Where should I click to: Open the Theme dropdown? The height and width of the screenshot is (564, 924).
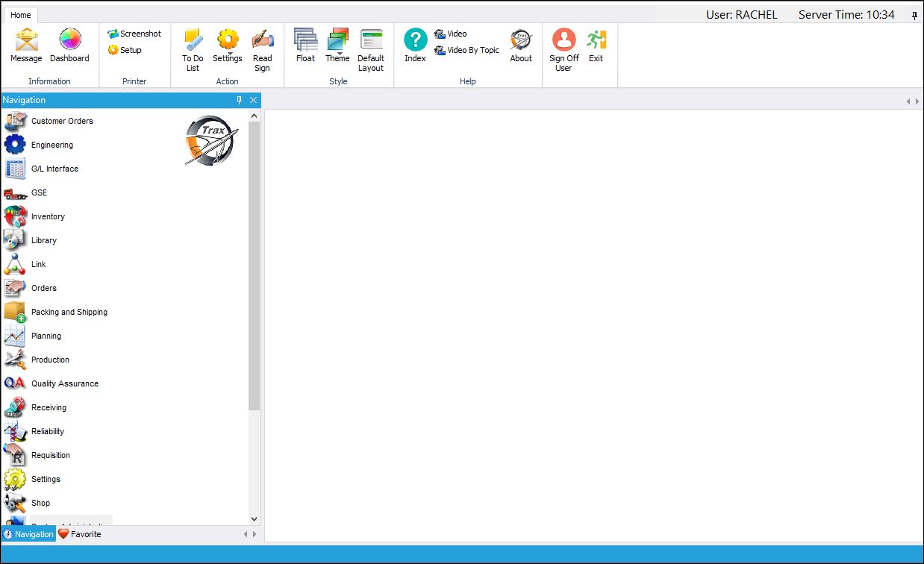(x=337, y=46)
